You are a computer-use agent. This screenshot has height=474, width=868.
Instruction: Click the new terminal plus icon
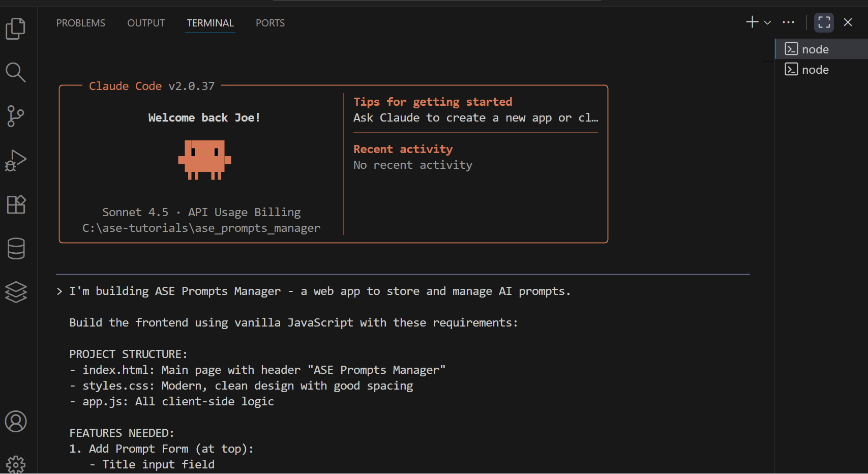752,22
